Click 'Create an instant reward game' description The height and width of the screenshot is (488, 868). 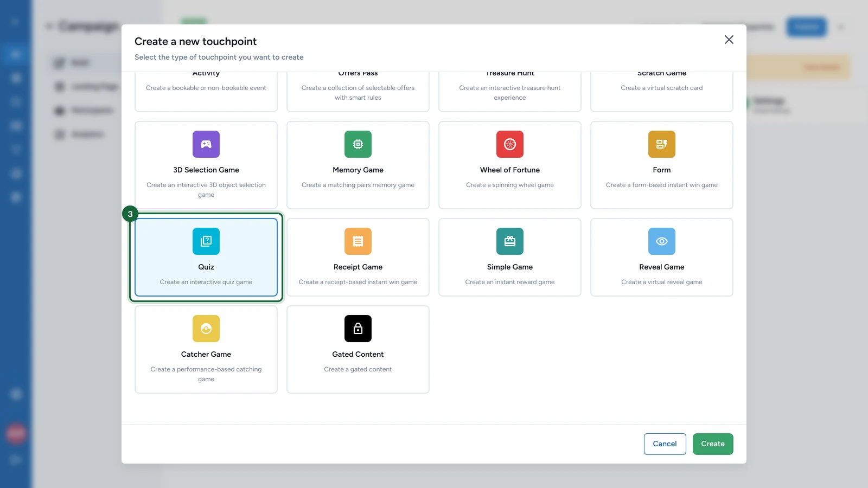point(510,282)
